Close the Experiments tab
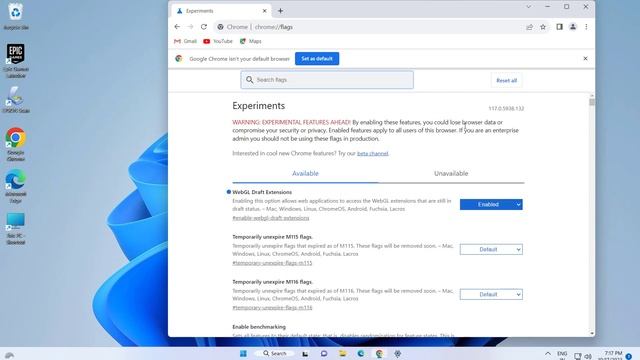Viewport: 640px width, 360px height. 264,11
